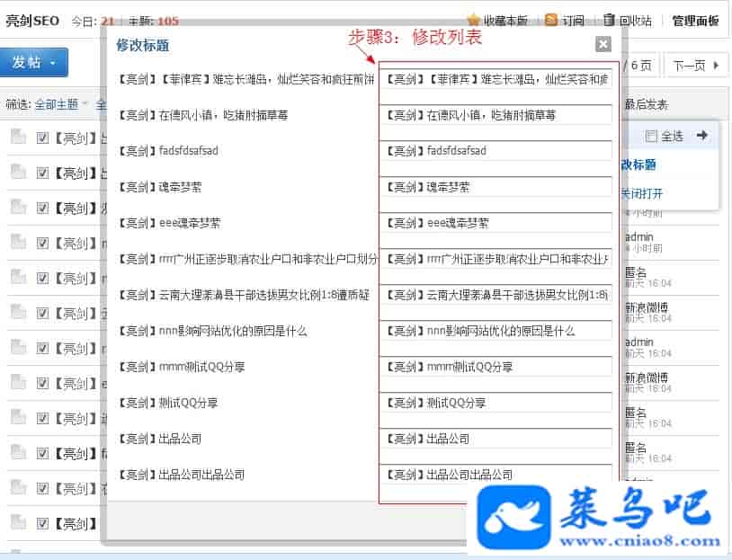Open the 发帖 button dropdown arrow
Viewport: 732px width, 560px height.
(53, 63)
